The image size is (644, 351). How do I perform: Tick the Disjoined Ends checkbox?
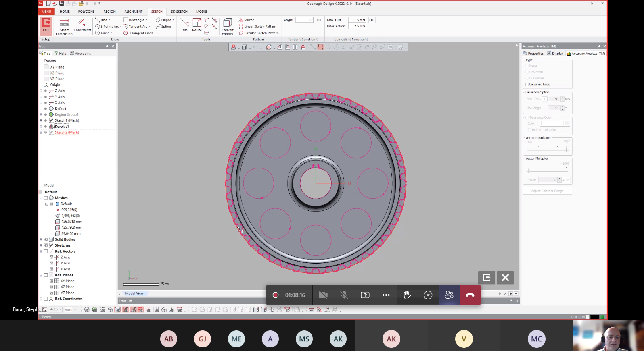coord(527,85)
